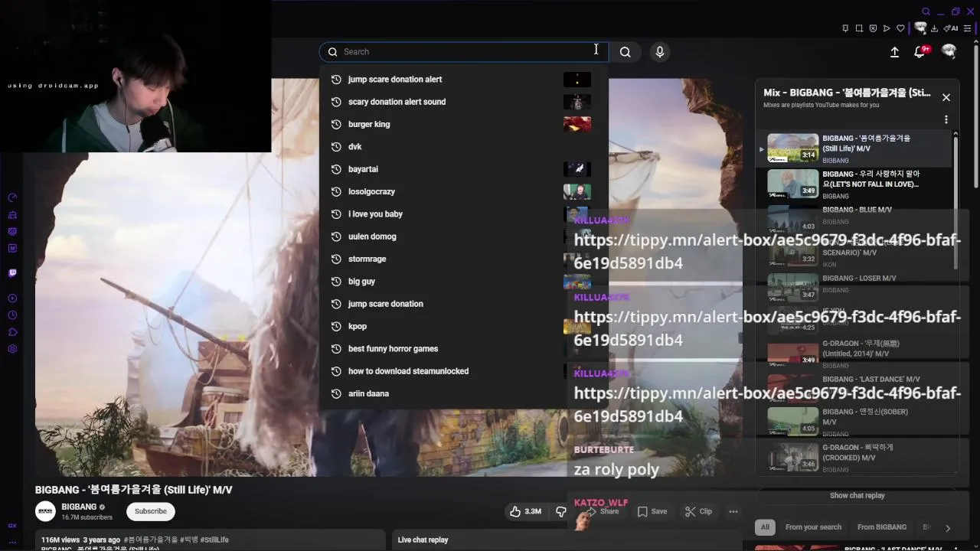Image resolution: width=980 pixels, height=551 pixels.
Task: Open browser downloads icon
Action: click(x=935, y=28)
